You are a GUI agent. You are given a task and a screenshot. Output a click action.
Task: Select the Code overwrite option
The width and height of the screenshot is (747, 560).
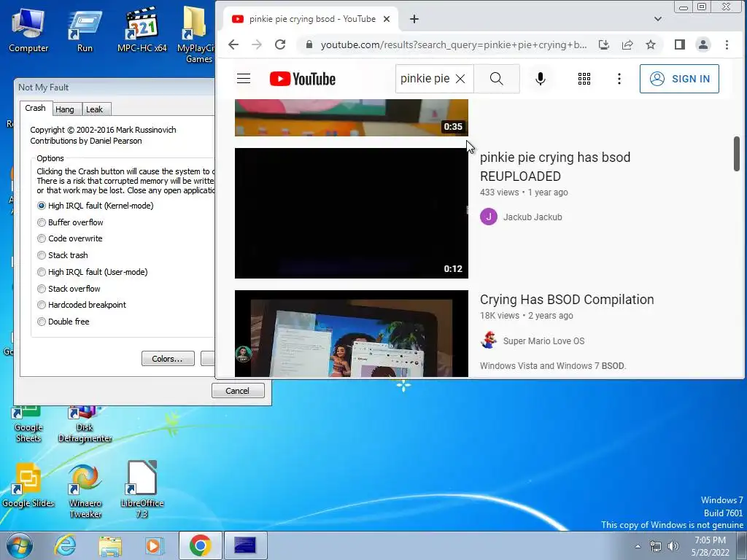70,238
